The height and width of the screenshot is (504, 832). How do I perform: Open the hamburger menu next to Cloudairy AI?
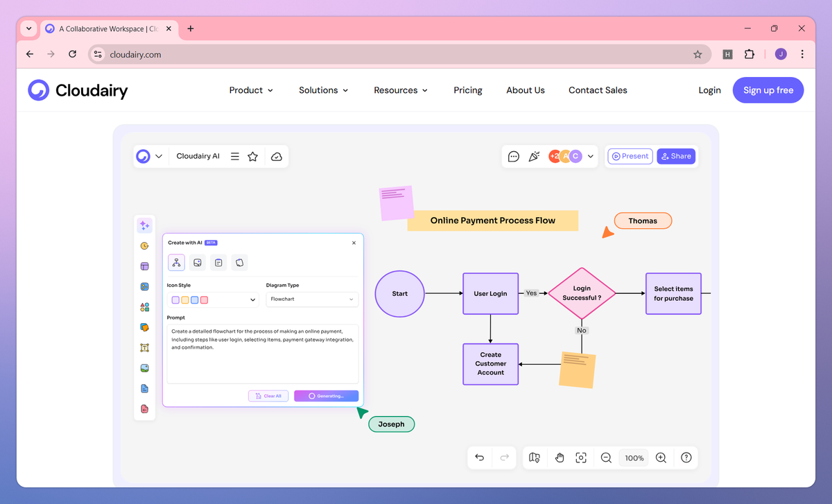[x=235, y=157]
